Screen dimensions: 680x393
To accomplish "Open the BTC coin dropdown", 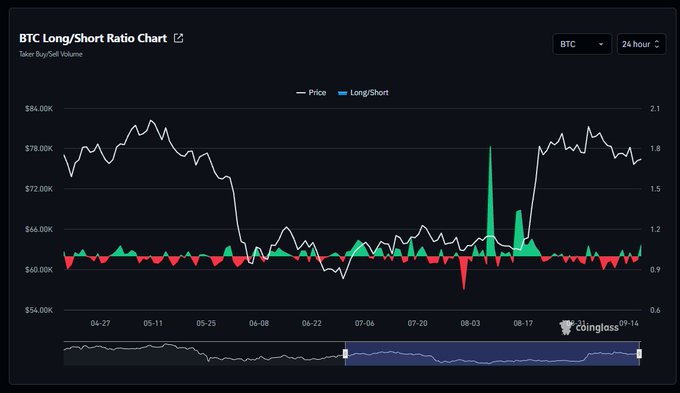I will 582,44.
